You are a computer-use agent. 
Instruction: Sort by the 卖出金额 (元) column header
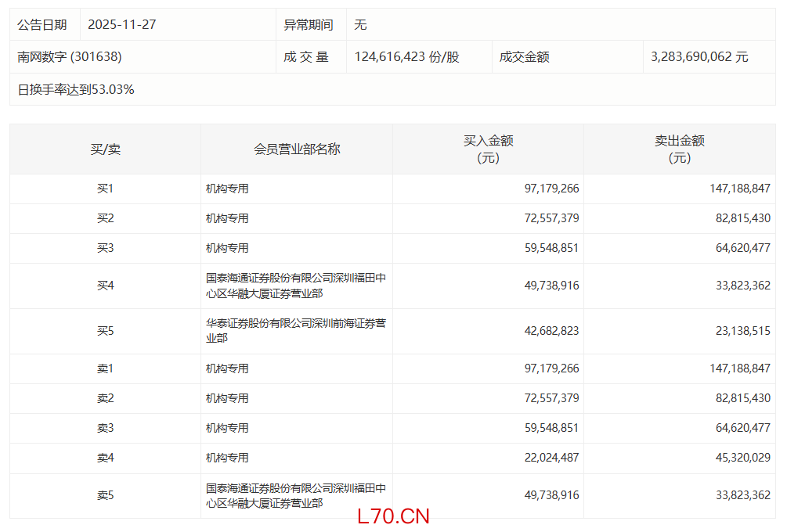tap(679, 149)
